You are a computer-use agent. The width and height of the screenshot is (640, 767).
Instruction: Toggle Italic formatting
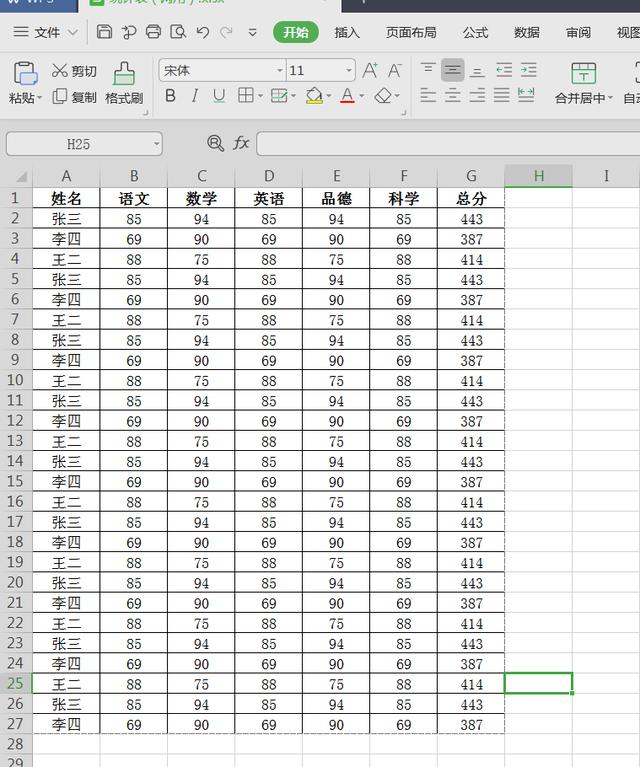point(194,96)
